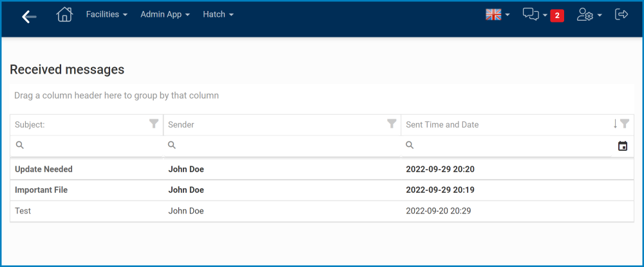
Task: Click the Subject search input field
Action: [90, 146]
